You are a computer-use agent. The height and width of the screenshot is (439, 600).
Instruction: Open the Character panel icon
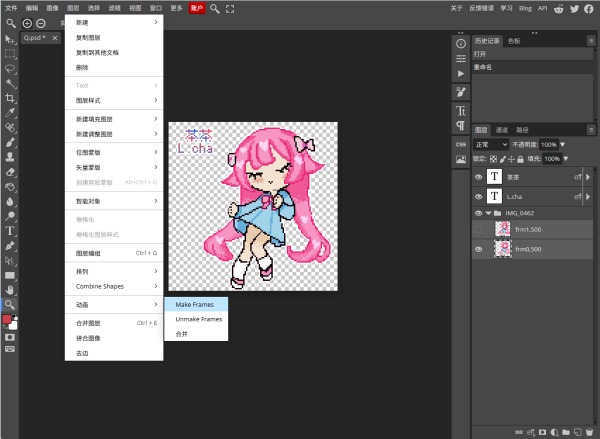click(461, 111)
